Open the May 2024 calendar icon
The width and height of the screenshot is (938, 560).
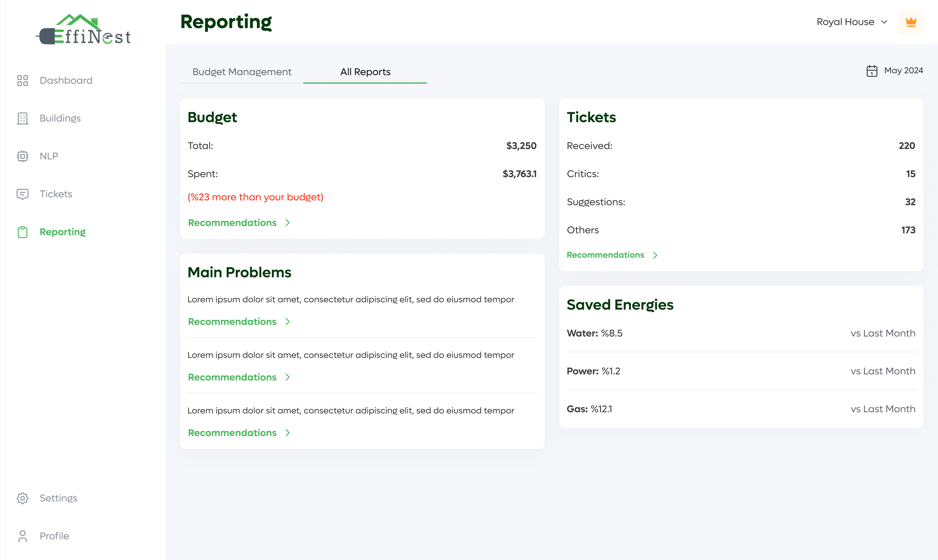pyautogui.click(x=872, y=71)
